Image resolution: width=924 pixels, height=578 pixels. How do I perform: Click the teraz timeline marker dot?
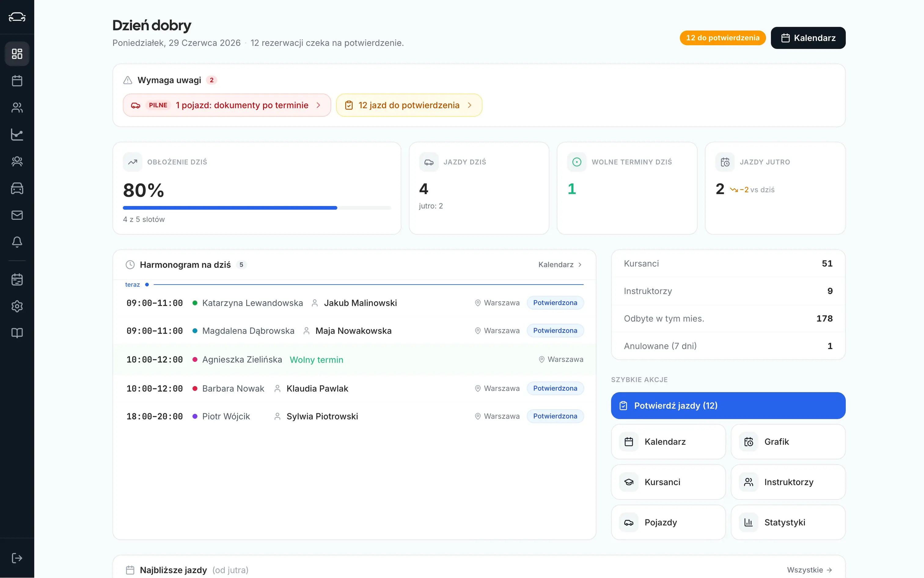coord(147,284)
